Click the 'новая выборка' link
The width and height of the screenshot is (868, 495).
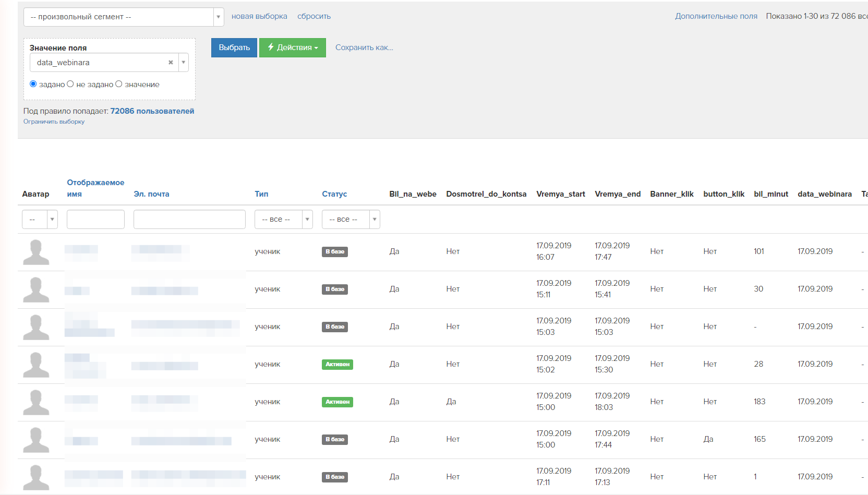tap(259, 16)
